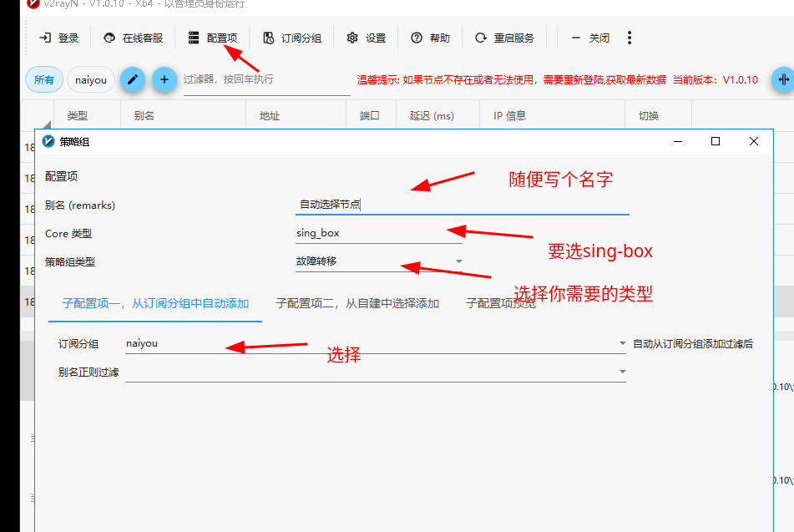
Task: Open the 帮助 help menu
Action: tap(431, 38)
